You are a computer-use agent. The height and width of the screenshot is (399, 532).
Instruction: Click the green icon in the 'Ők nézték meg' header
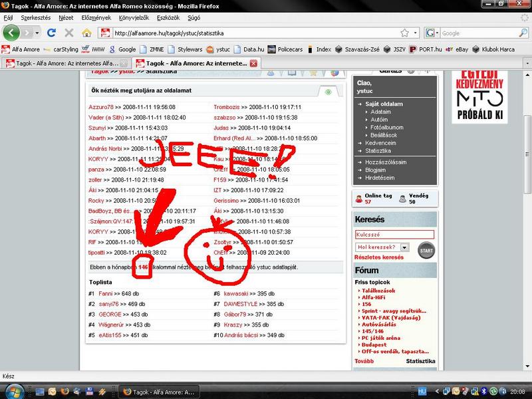(328, 92)
